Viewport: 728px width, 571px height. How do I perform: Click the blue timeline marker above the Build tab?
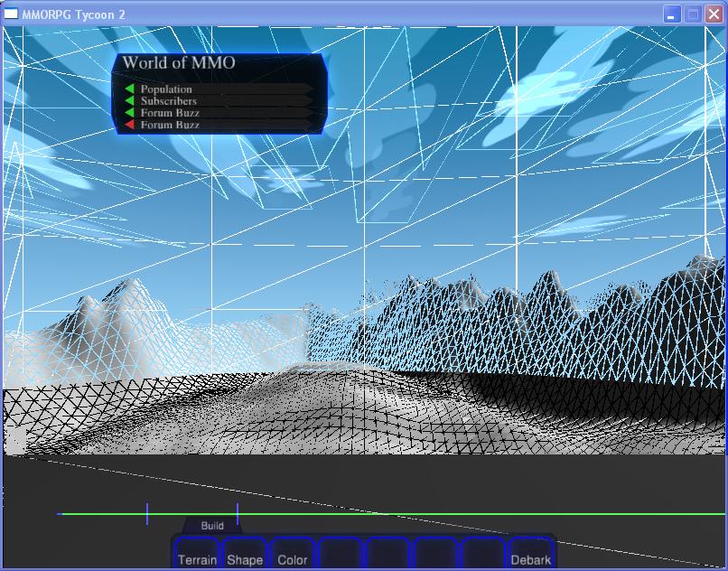[x=238, y=514]
